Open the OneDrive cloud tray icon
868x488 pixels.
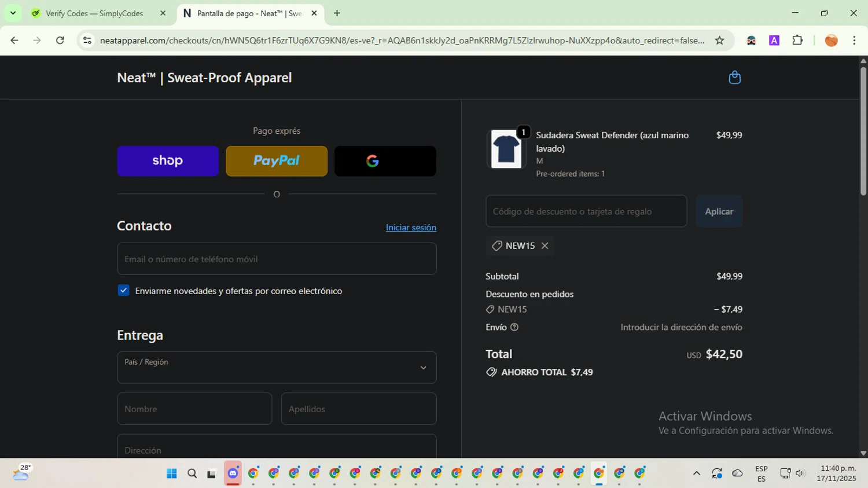point(737,474)
